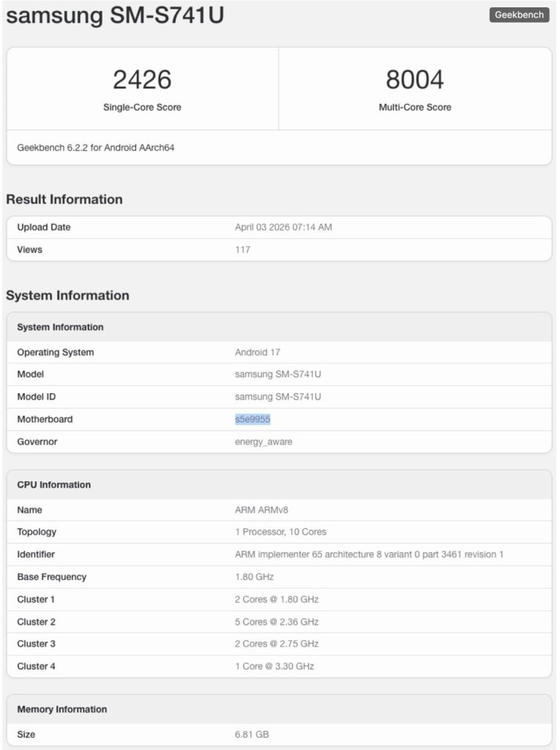Click the Base Frequency value 1.80 GHz
This screenshot has height=750, width=560.
[255, 577]
